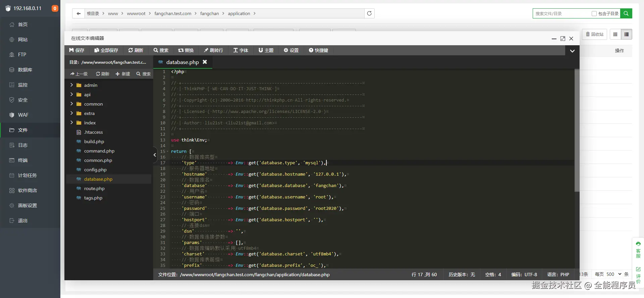Open config.php in the file tree
The height and width of the screenshot is (298, 644).
click(x=95, y=170)
